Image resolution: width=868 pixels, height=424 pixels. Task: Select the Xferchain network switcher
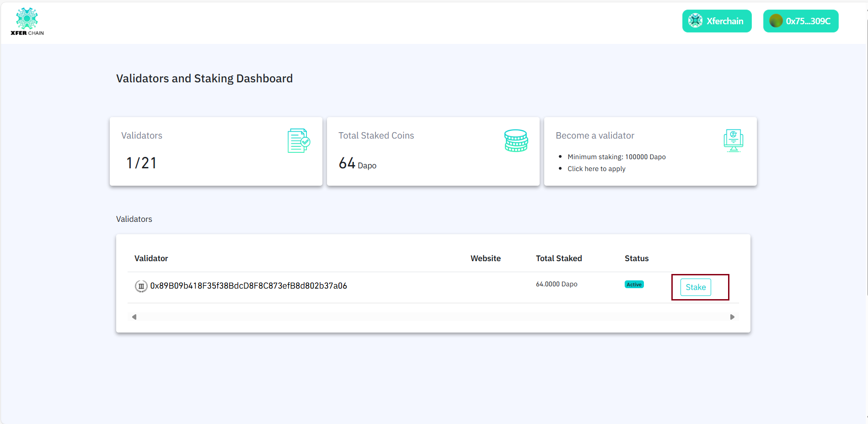(x=717, y=21)
